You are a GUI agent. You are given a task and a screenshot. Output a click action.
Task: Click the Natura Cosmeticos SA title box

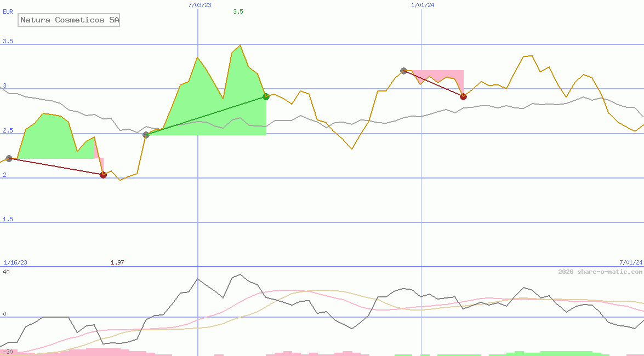pos(69,20)
